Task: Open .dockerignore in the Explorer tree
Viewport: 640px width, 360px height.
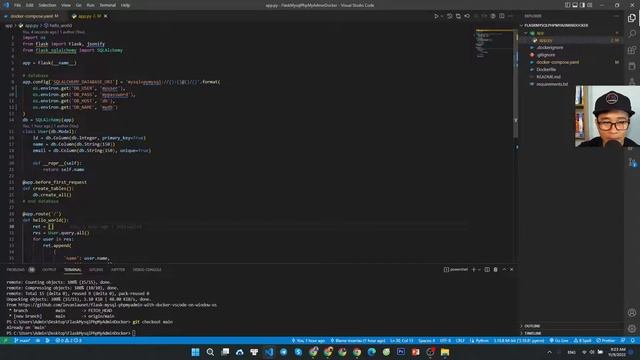Action: [x=549, y=48]
